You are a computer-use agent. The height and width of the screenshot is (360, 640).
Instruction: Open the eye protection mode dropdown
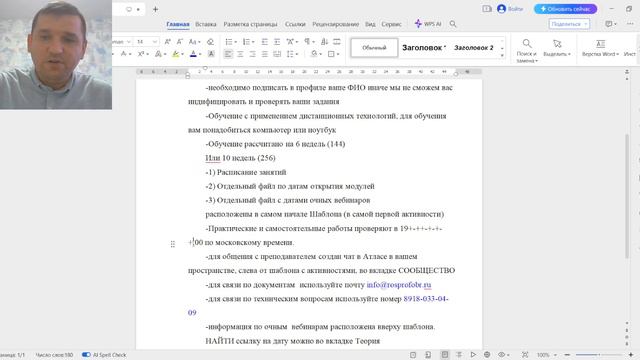pyautogui.click(x=509, y=355)
